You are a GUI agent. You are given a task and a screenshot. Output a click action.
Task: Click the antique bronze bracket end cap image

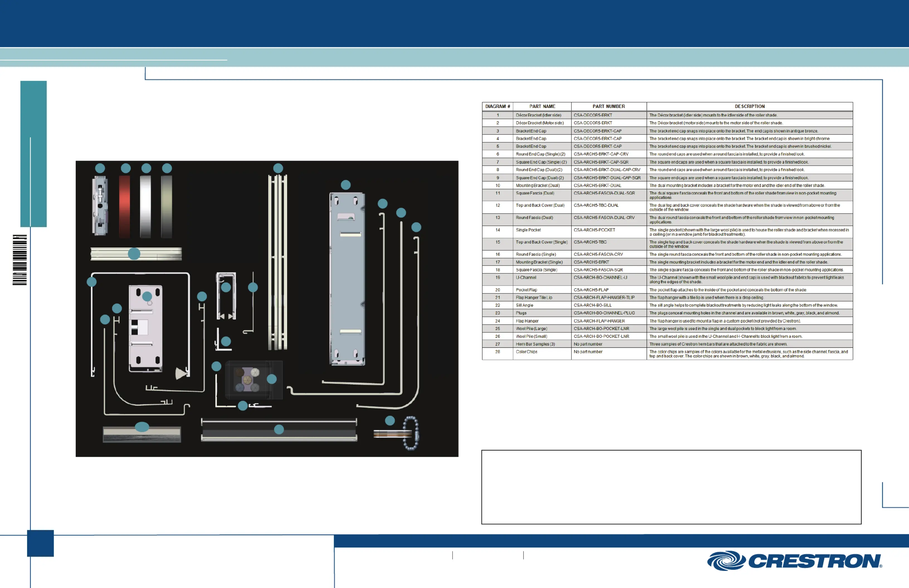click(125, 207)
